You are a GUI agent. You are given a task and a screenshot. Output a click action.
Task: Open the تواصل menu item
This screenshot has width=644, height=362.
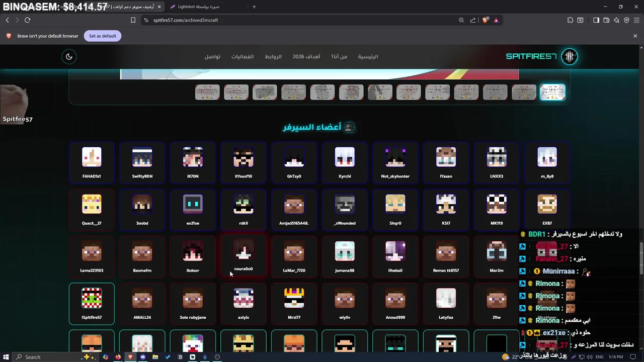point(212,56)
